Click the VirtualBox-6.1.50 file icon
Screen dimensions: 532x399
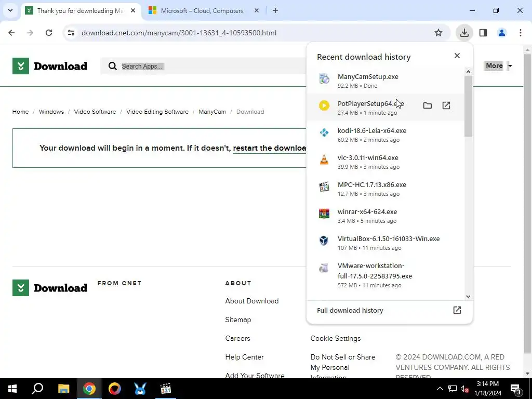(324, 241)
